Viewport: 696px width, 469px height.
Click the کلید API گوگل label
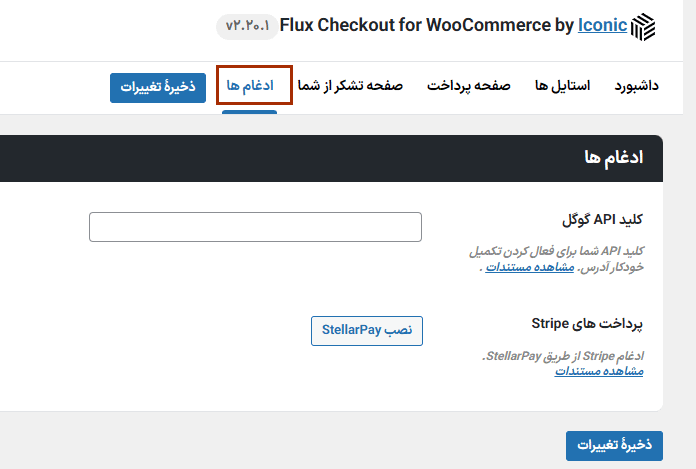click(x=603, y=219)
